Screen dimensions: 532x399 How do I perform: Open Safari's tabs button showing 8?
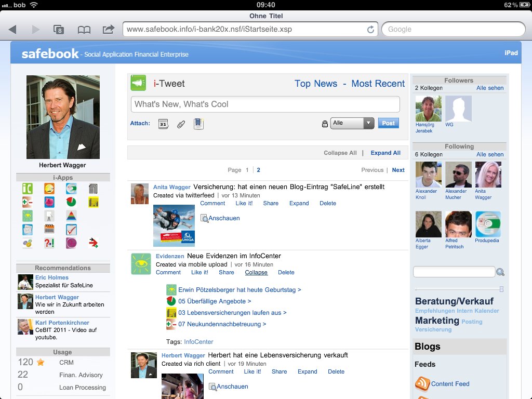pyautogui.click(x=58, y=30)
